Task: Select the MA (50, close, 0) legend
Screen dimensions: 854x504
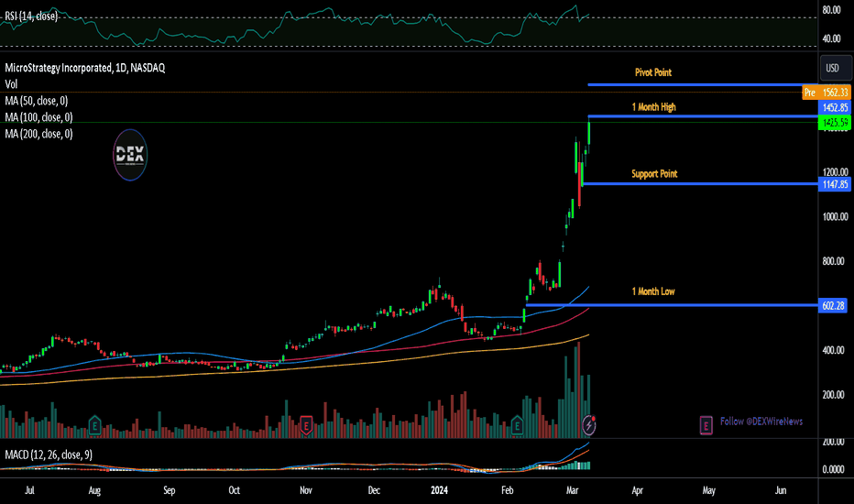Action: point(37,101)
